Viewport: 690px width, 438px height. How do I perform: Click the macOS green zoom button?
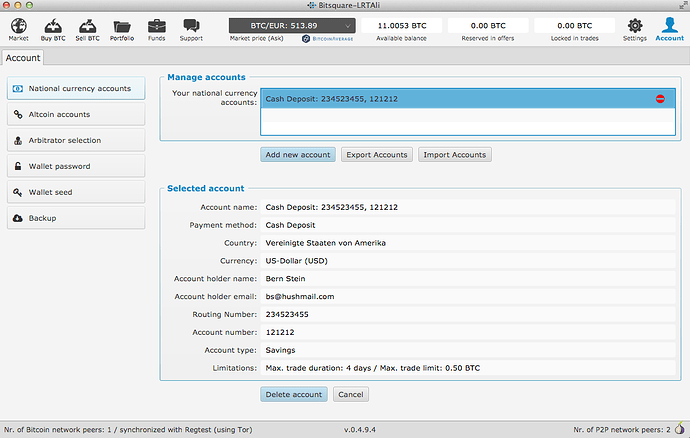tap(29, 5)
